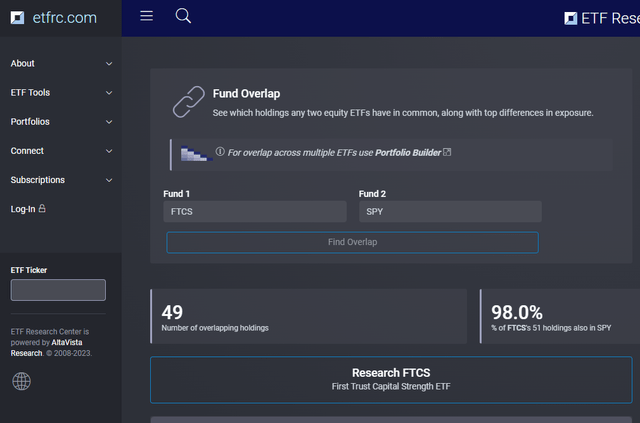Open the AltaVista Research link
This screenshot has height=423, width=640.
(47, 347)
